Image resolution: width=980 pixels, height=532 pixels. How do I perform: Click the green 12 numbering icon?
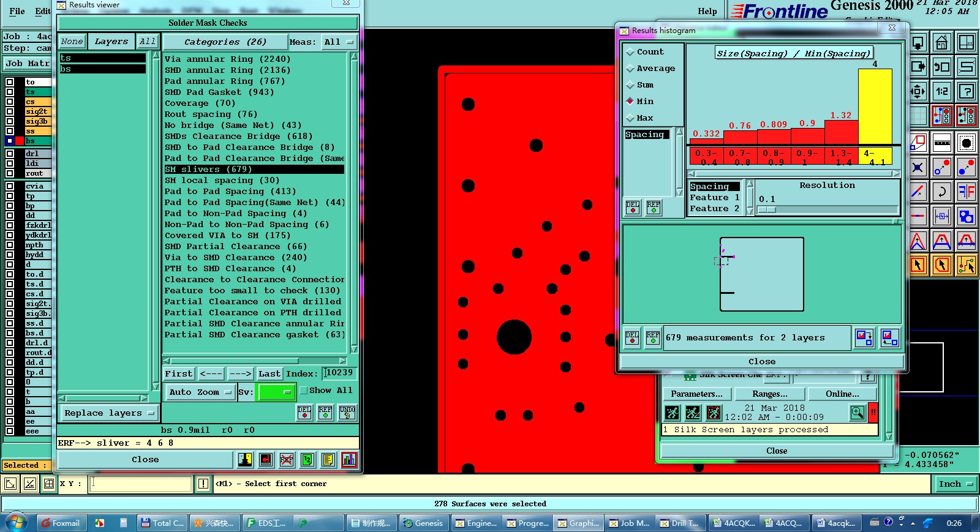(307, 460)
